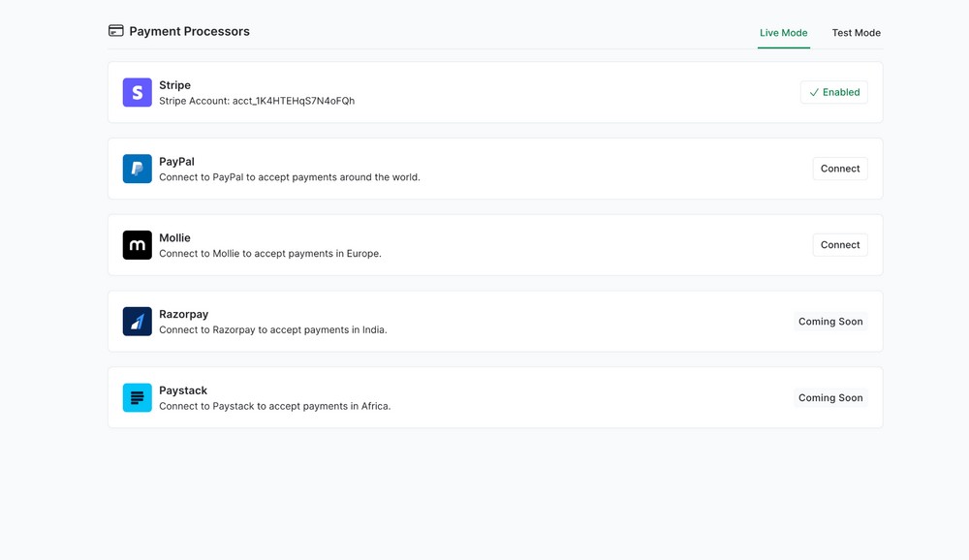Click the Razorpay logo icon
Screen dimensions: 969x560
pos(137,322)
